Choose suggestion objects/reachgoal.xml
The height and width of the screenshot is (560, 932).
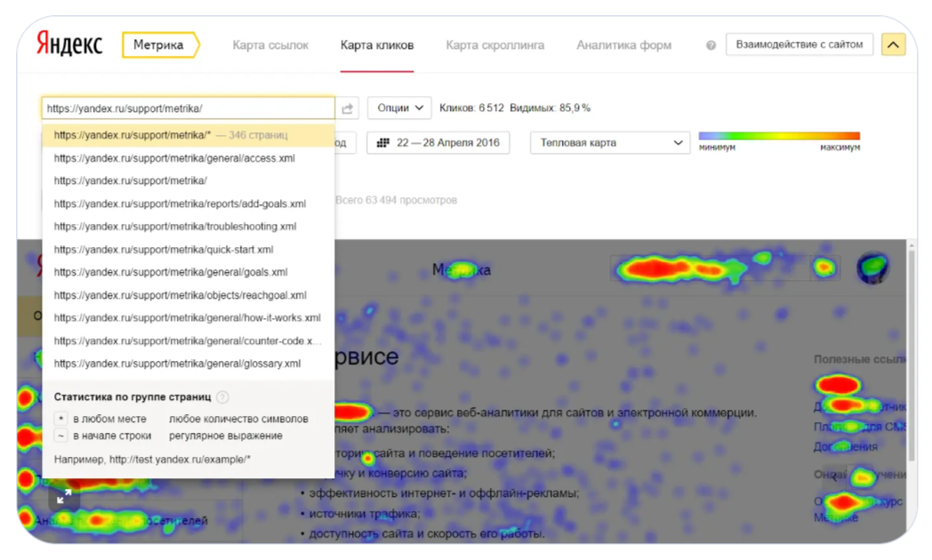tap(188, 295)
